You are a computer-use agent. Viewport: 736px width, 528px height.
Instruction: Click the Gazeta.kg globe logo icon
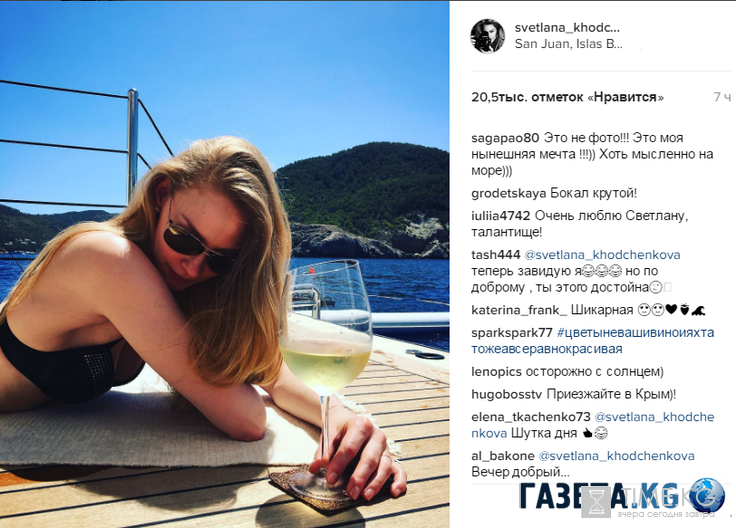pos(706,495)
